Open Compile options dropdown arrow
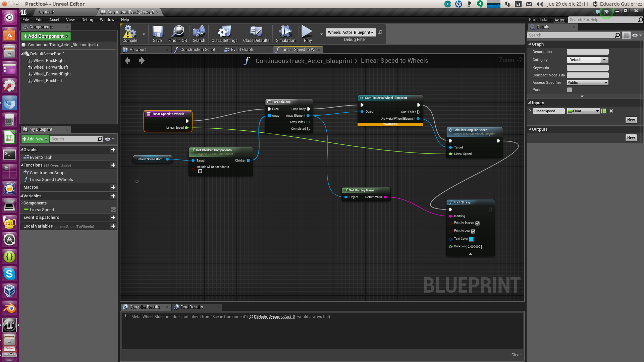Viewport: 644px width, 362px height. pyautogui.click(x=144, y=34)
